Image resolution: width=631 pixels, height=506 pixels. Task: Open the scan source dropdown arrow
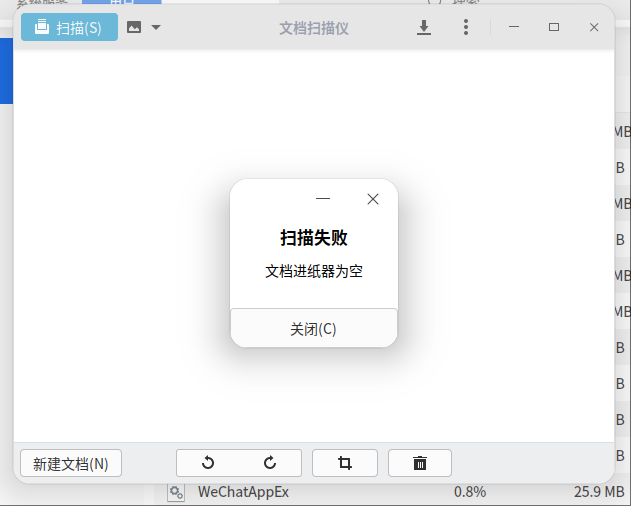pyautogui.click(x=156, y=27)
